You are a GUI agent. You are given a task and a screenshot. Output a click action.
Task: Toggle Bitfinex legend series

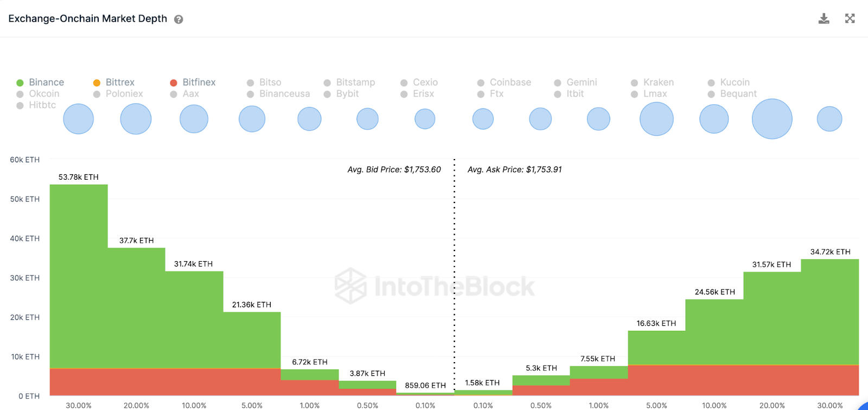[193, 83]
